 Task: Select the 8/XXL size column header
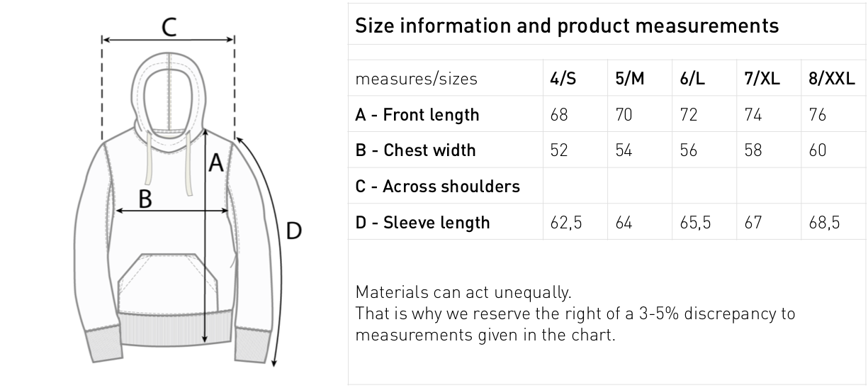pyautogui.click(x=831, y=79)
